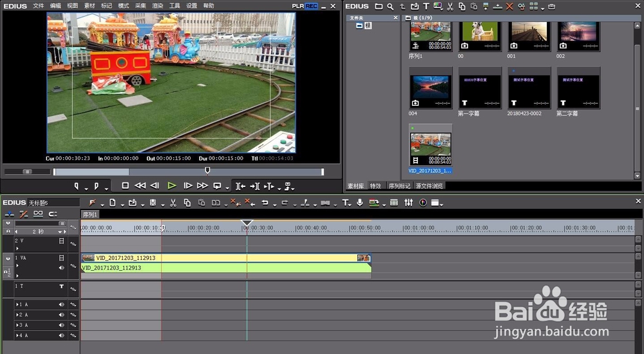
Task: Open the 设置 menu
Action: 192,6
